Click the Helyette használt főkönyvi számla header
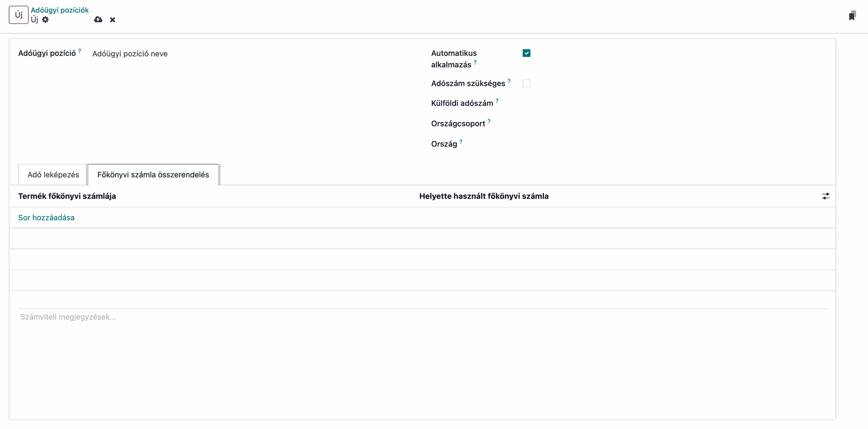The image size is (868, 429). point(484,196)
